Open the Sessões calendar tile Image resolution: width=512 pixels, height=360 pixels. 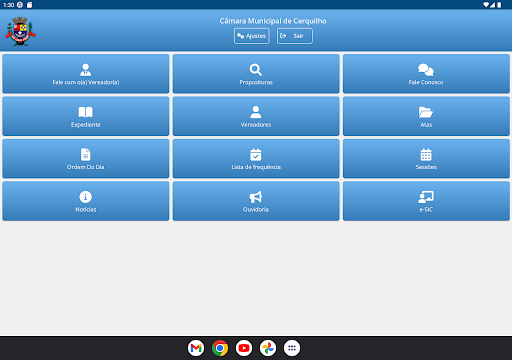pyautogui.click(x=426, y=158)
